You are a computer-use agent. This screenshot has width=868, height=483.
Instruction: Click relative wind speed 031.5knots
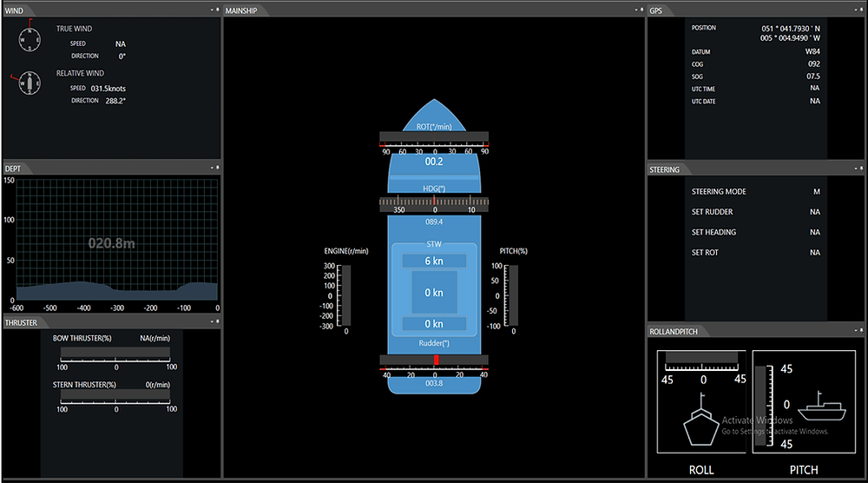tap(108, 88)
